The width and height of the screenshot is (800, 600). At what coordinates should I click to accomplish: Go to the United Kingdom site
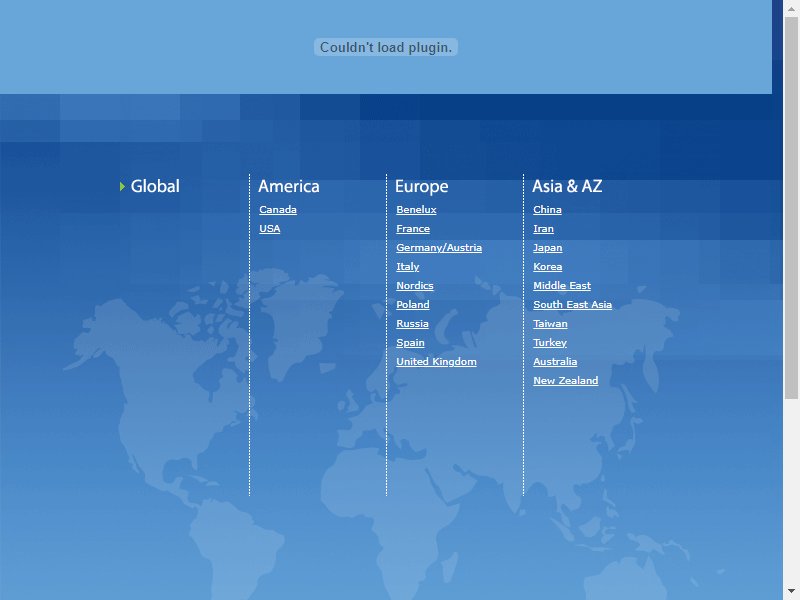(x=436, y=362)
